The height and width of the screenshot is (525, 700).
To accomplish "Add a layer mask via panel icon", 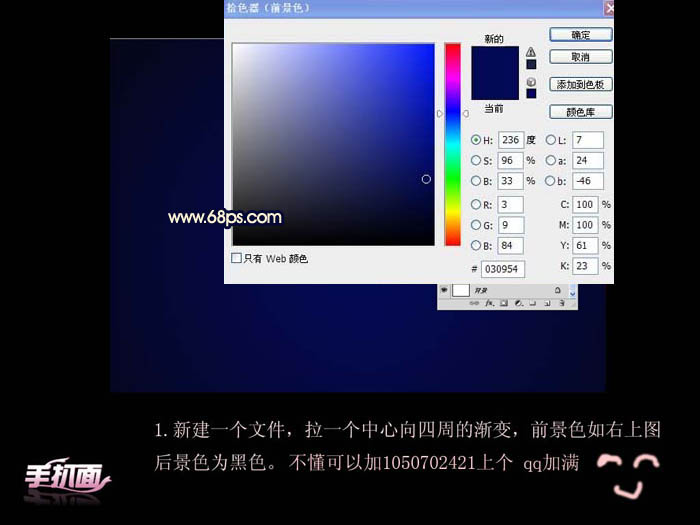I will pyautogui.click(x=504, y=303).
